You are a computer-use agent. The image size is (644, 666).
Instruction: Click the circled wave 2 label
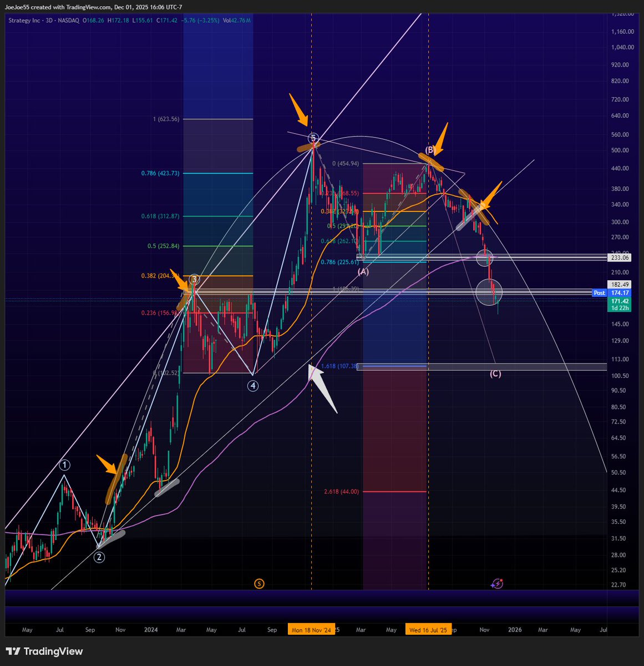99,557
